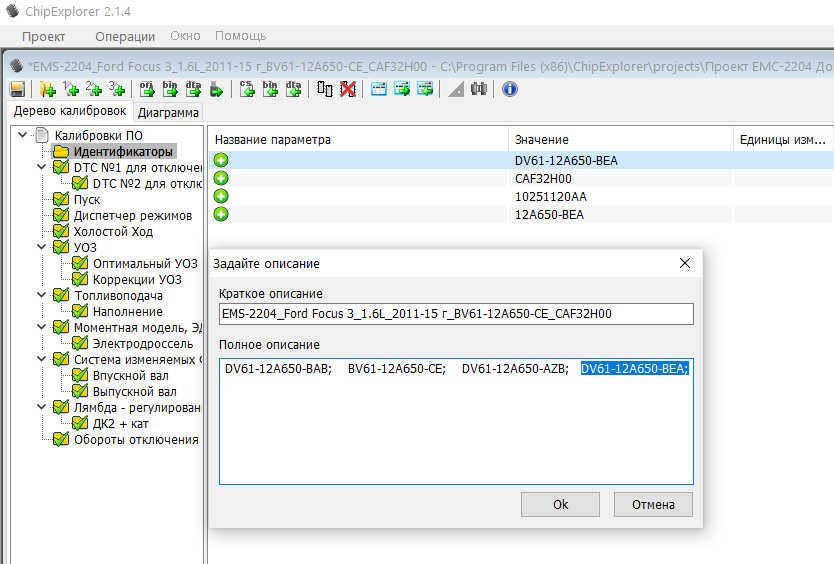Toggle the 'Холостой Ход' checkbox
The image size is (834, 564).
(x=61, y=232)
